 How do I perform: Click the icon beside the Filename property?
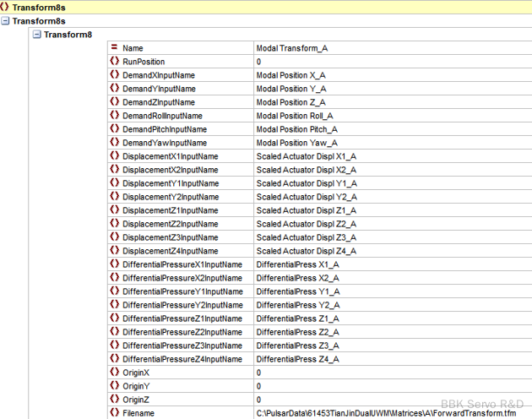(x=114, y=413)
